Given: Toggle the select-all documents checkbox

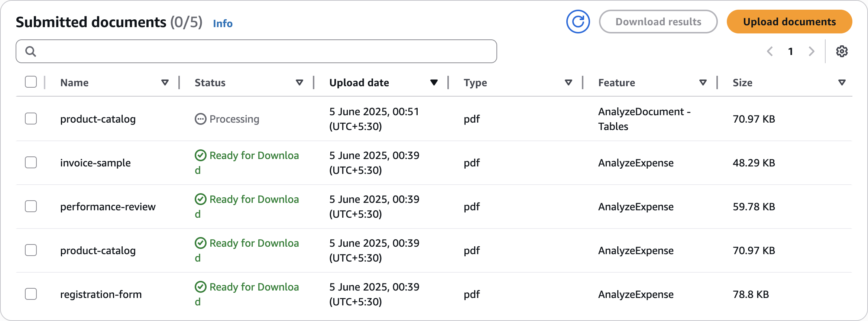Looking at the screenshot, I should coord(31,82).
